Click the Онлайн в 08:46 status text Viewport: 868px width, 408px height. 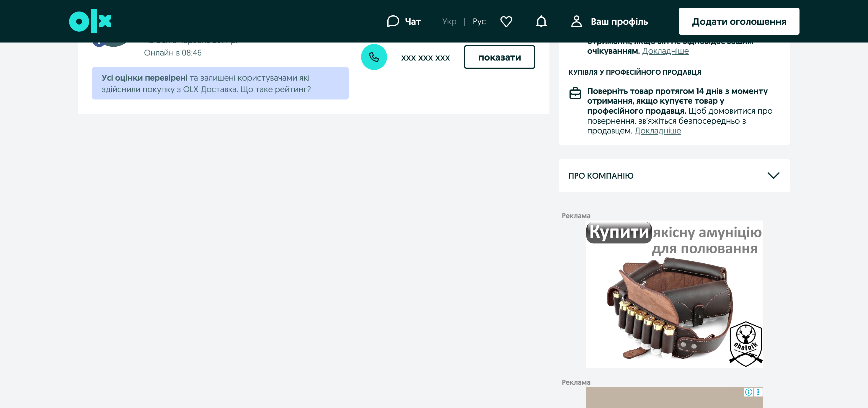point(173,53)
